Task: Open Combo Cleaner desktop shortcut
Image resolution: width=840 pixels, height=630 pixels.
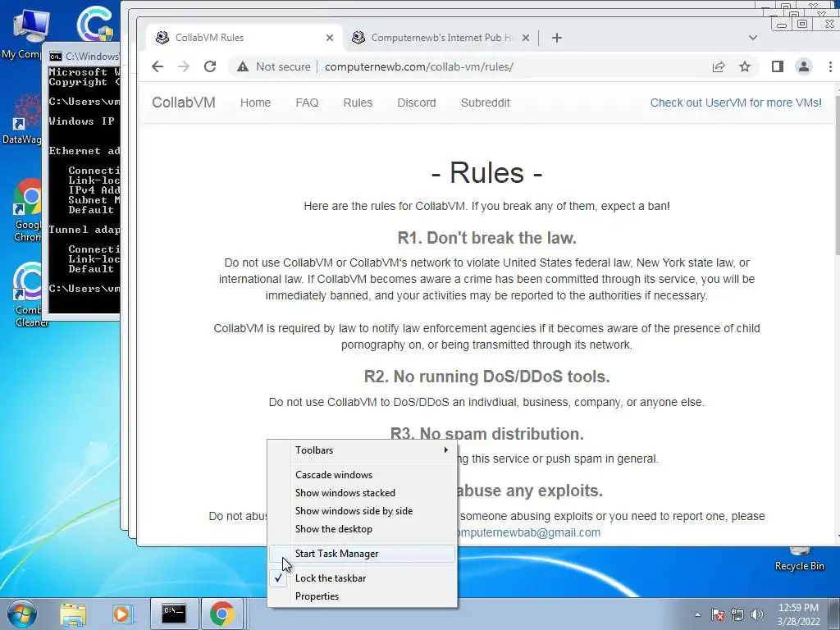Action: (x=28, y=294)
